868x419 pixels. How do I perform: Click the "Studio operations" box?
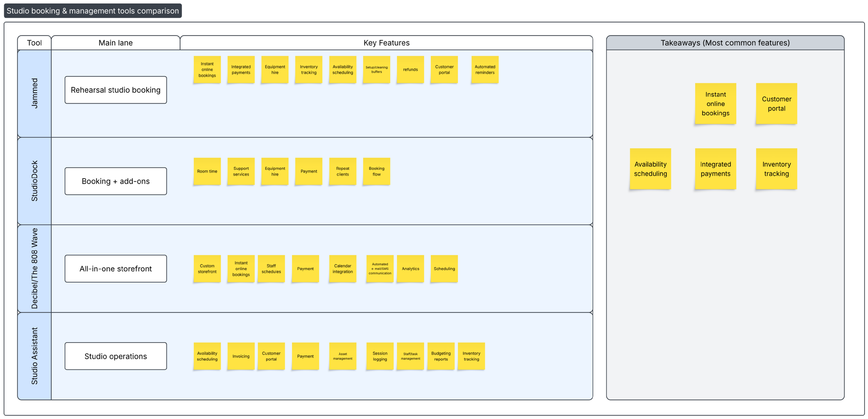coord(116,356)
